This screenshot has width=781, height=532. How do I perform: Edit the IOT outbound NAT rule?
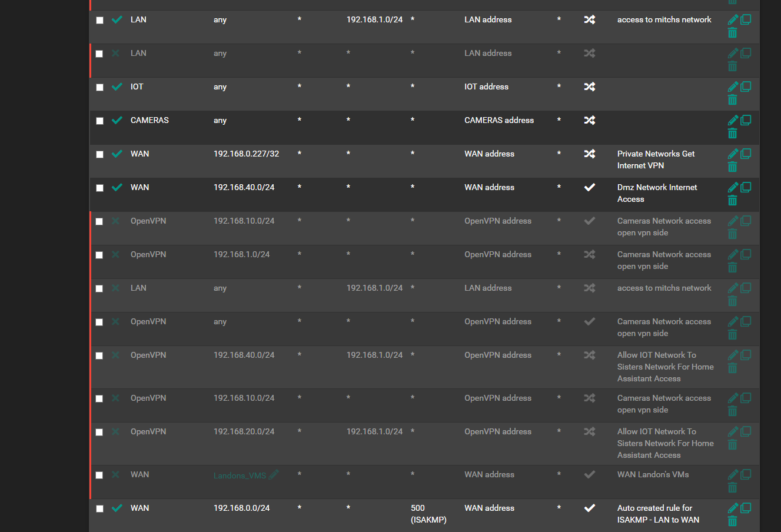click(733, 87)
